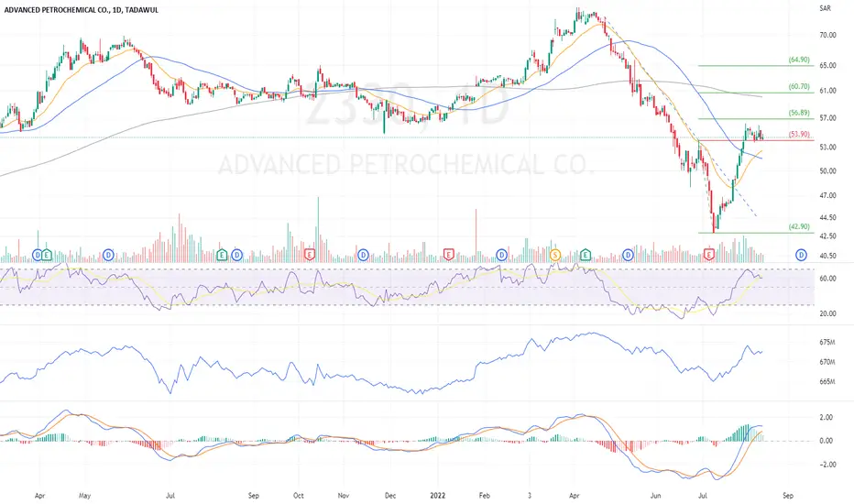854x504 pixels.
Task: Click the chart title ADVANCED PETROCHEMICAL CO., 1D, TADAWUL
Action: tap(82, 10)
